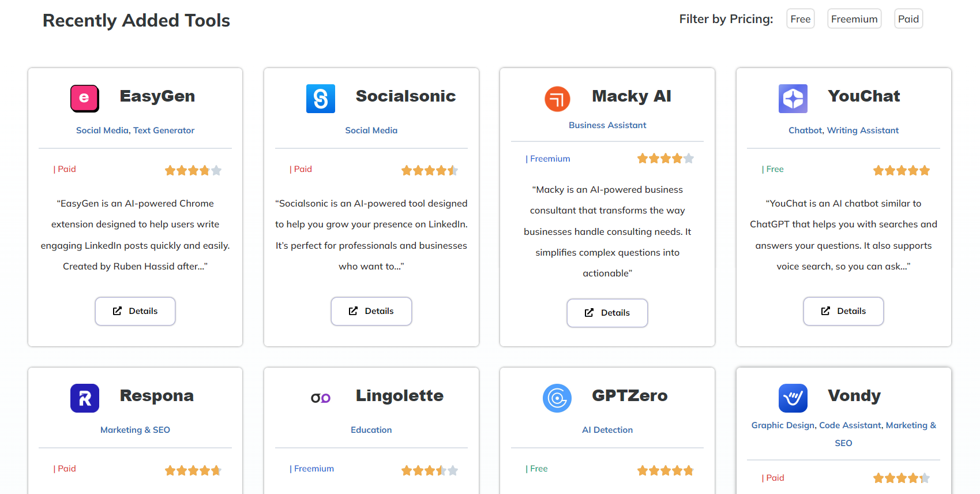
Task: Click the EasyGen pink logo icon
Action: click(x=85, y=98)
